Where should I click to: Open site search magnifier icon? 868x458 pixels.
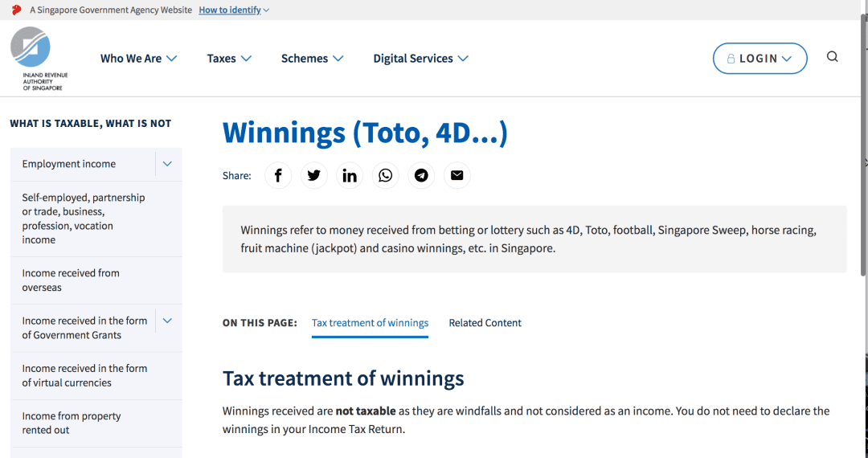click(x=832, y=57)
